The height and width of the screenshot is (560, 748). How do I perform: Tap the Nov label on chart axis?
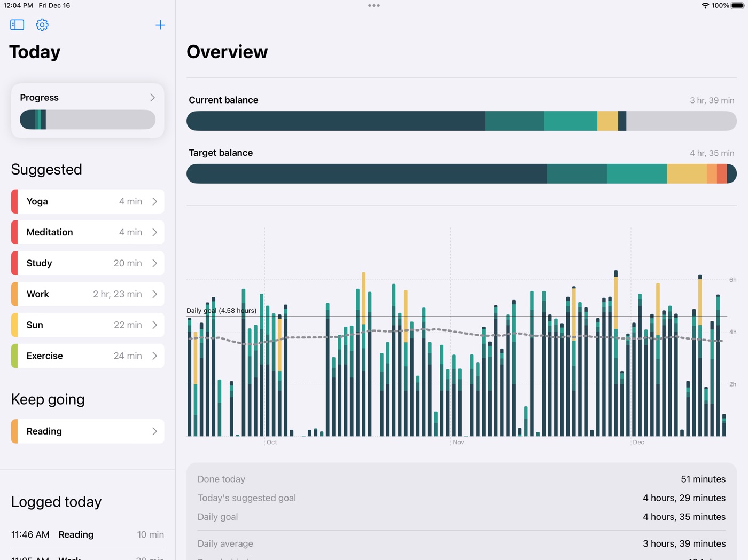(458, 443)
